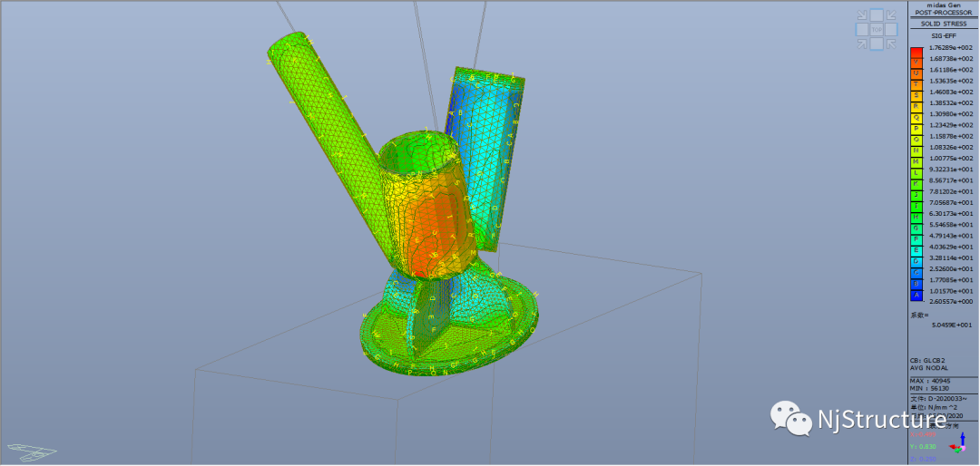
Task: Select the square right of TOP in view cube
Action: pos(891,29)
